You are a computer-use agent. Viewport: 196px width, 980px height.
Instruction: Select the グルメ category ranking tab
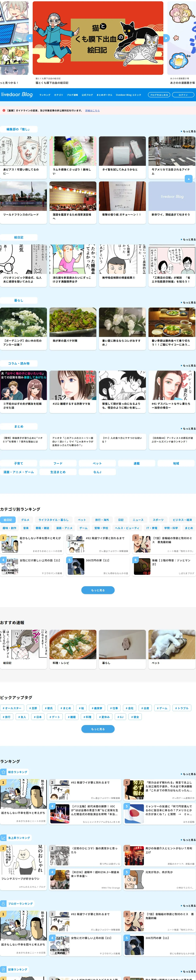(25, 520)
